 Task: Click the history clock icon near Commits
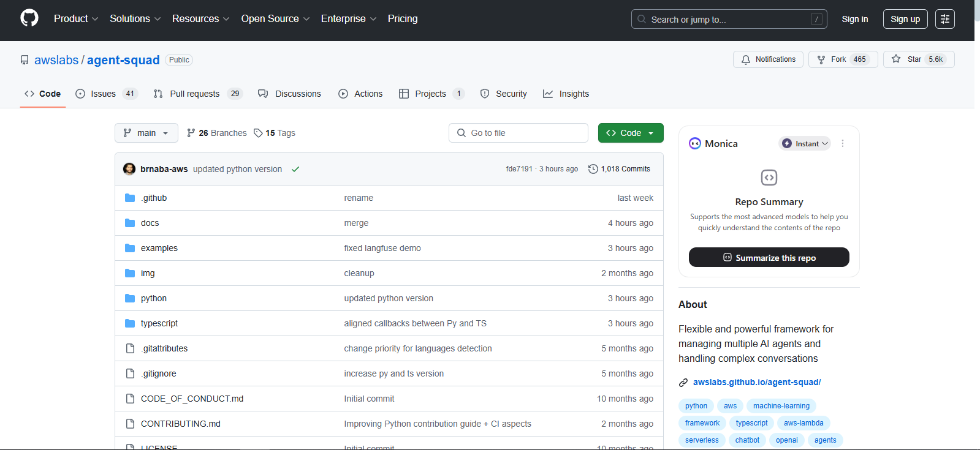(593, 169)
